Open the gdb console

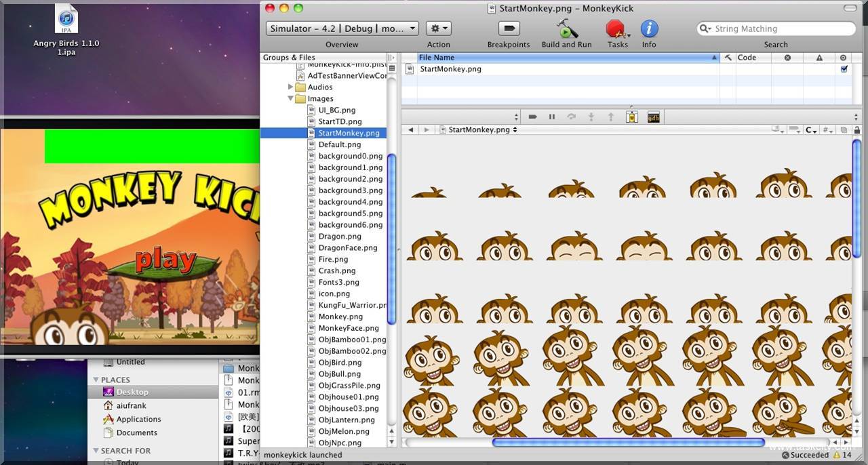click(654, 117)
